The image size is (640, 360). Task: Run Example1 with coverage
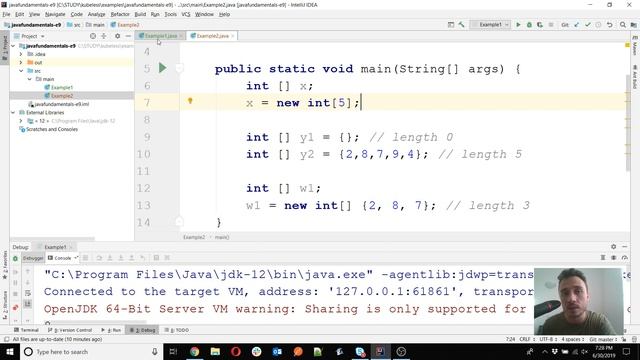pos(540,25)
